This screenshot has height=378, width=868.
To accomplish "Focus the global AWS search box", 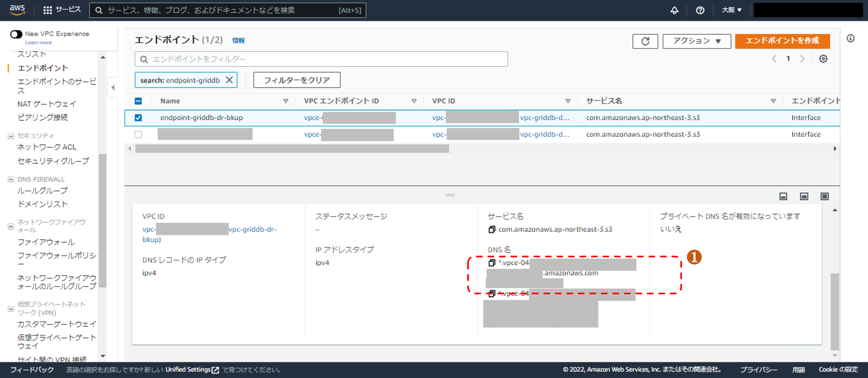I will click(x=227, y=10).
